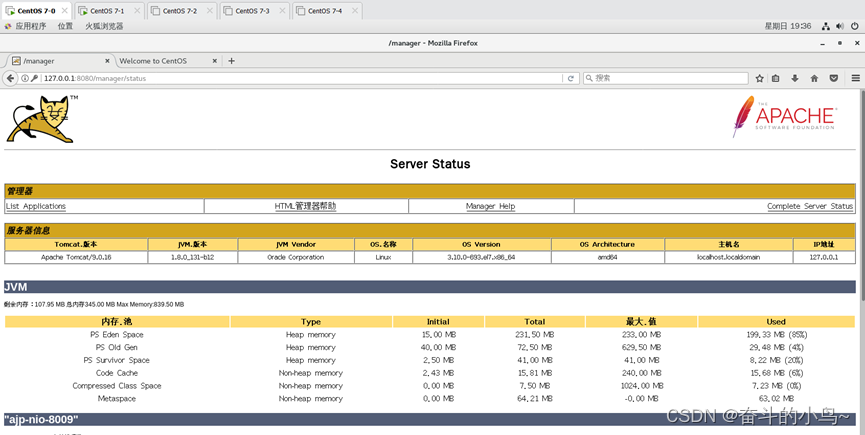Go to the Firefox home page icon
The width and height of the screenshot is (865, 435).
point(814,78)
